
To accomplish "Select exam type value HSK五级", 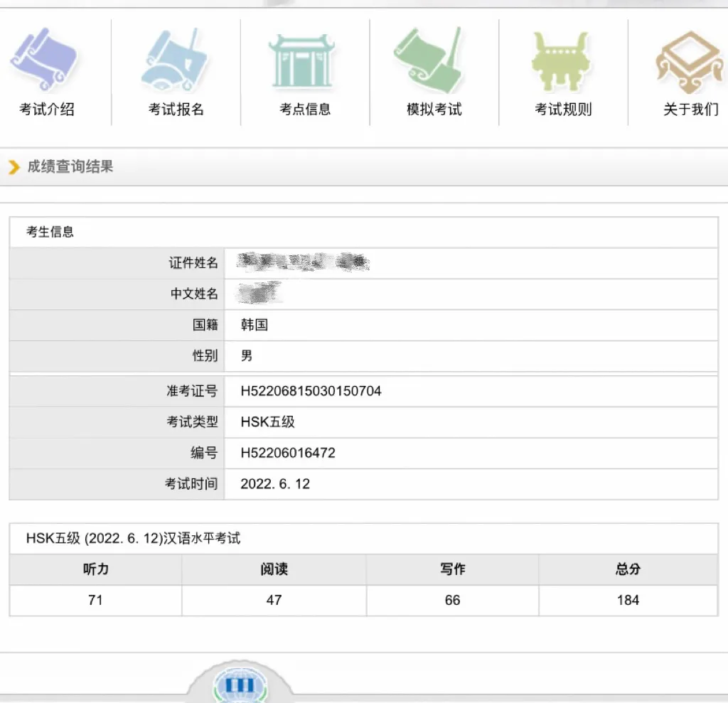I will [267, 422].
